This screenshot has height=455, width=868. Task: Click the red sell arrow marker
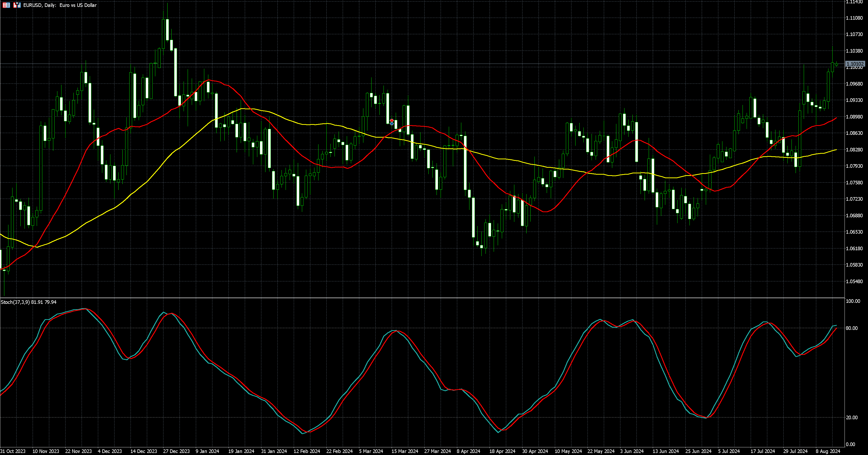(x=392, y=121)
